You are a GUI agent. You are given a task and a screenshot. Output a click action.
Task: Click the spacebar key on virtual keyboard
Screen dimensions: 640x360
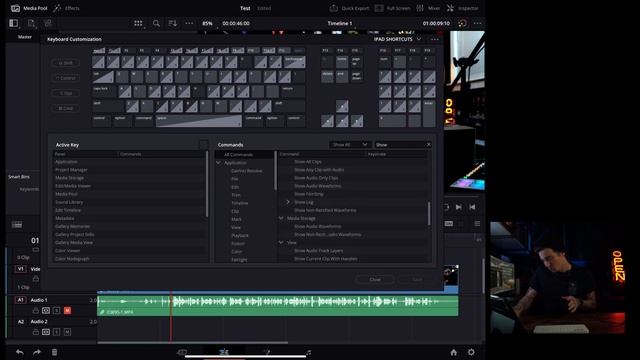pos(199,121)
